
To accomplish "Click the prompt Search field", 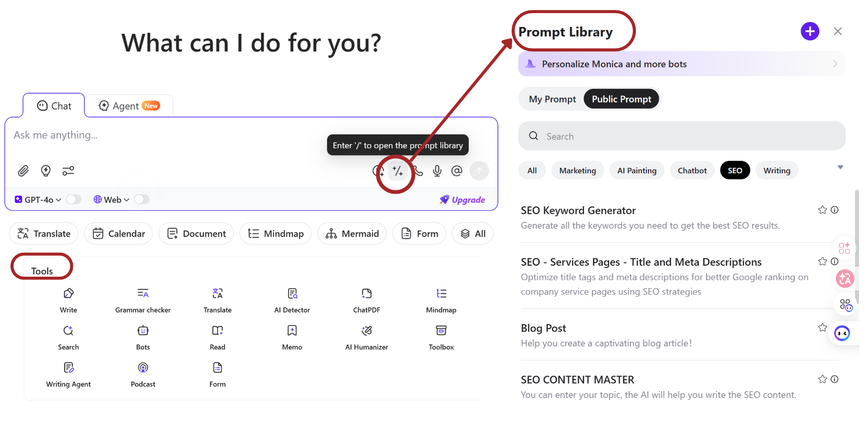I will pos(682,136).
